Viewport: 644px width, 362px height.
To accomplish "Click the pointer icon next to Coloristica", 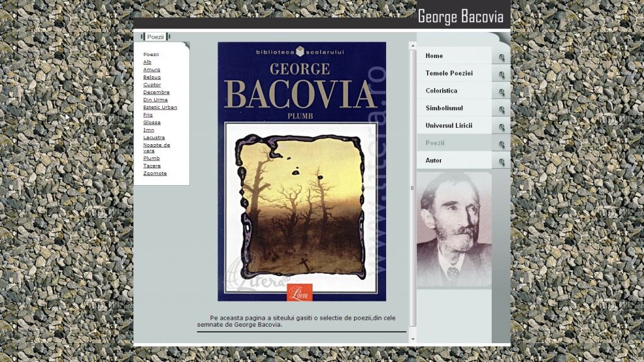I will [501, 93].
